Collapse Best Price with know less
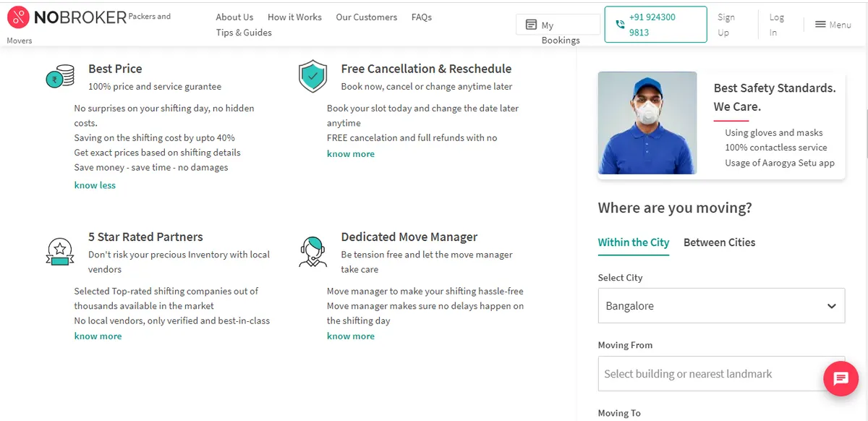 (x=95, y=185)
